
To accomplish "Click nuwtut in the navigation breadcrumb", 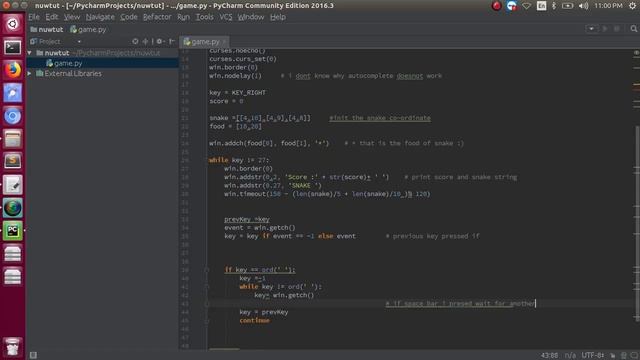I will pyautogui.click(x=47, y=29).
